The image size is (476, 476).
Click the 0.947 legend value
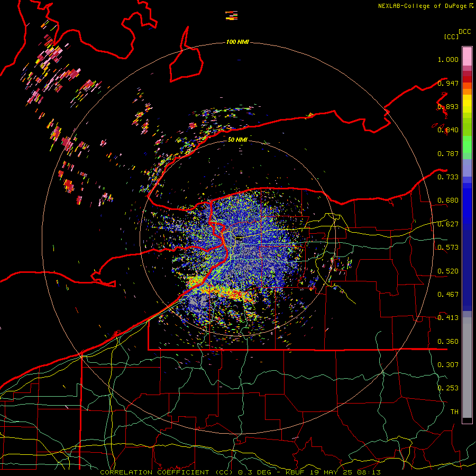[448, 83]
